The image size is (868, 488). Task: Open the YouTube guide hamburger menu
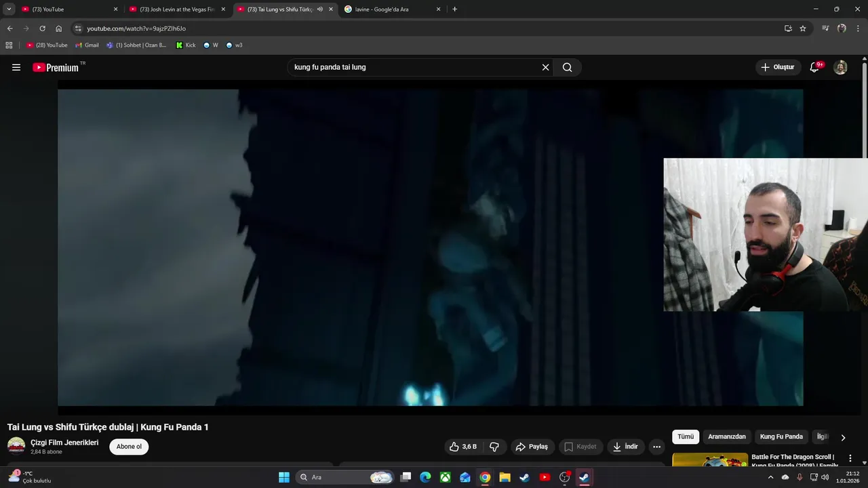16,67
